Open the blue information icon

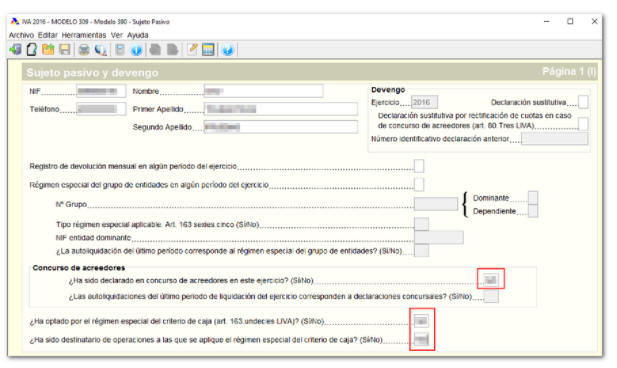(137, 50)
